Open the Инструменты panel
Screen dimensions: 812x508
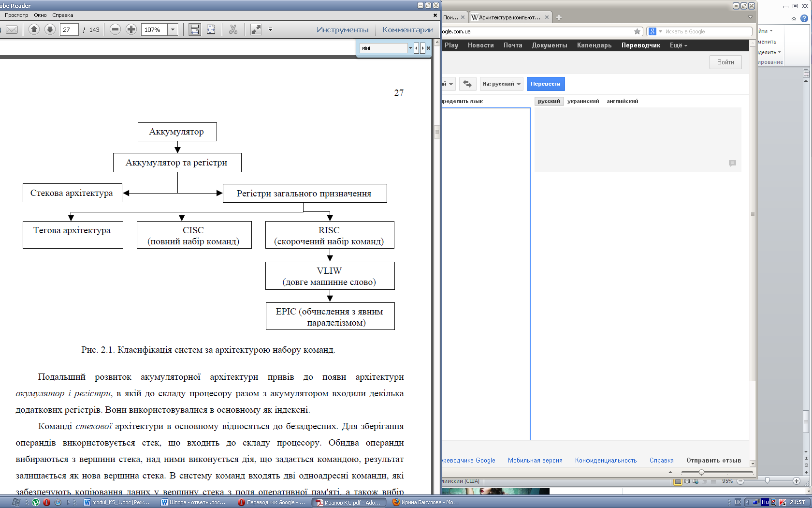[342, 30]
